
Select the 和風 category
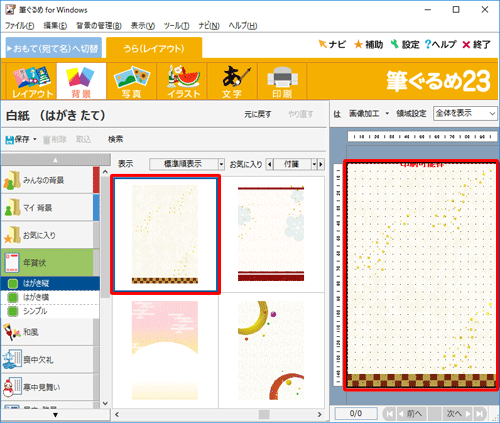click(47, 332)
